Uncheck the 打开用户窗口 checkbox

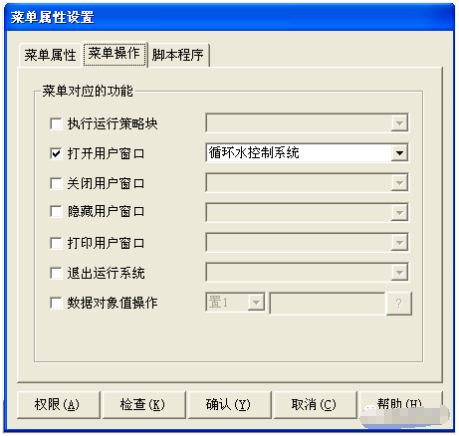click(x=56, y=154)
